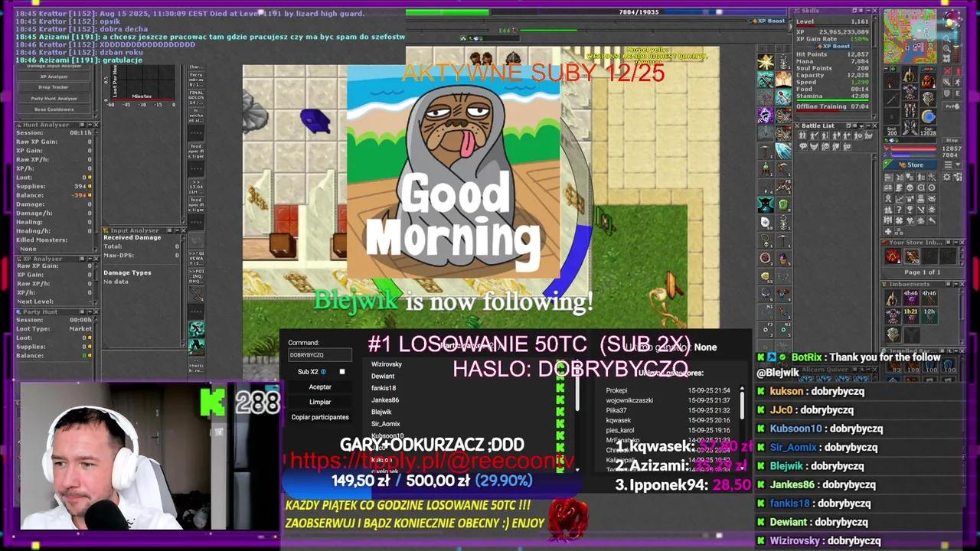Use the yellow starburst spell hotkey
Screen dimensions: 980x551
point(765,62)
